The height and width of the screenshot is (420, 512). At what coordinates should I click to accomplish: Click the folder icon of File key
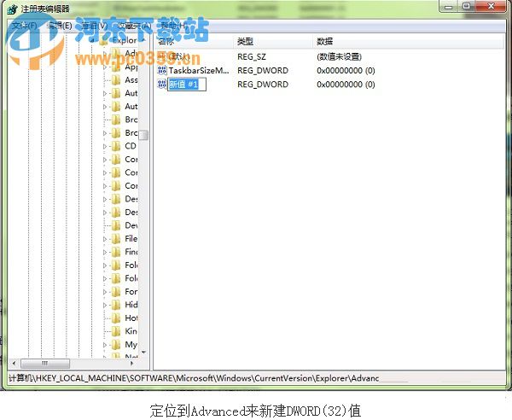tap(116, 239)
